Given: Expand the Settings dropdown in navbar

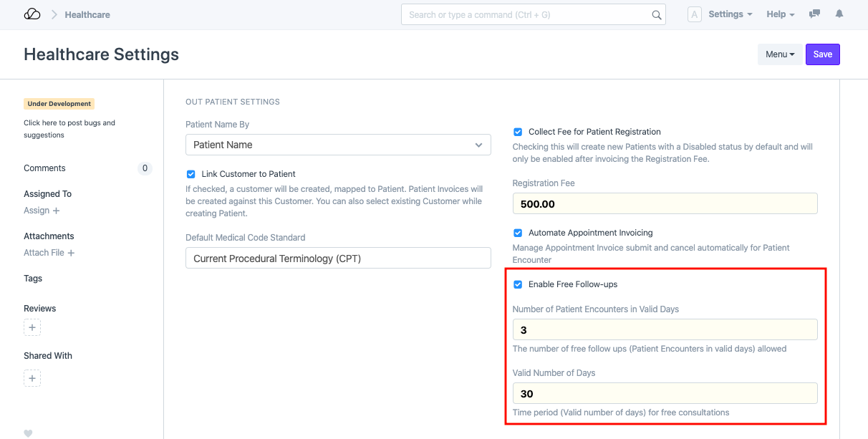Looking at the screenshot, I should pyautogui.click(x=730, y=14).
